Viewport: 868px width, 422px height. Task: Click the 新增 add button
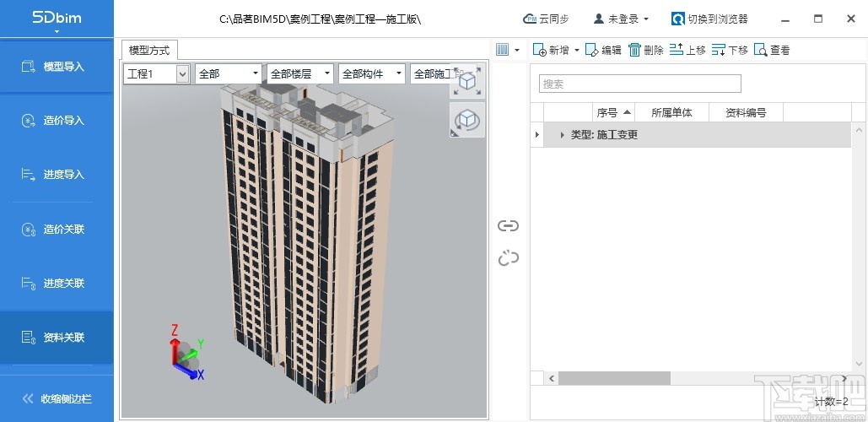point(552,51)
